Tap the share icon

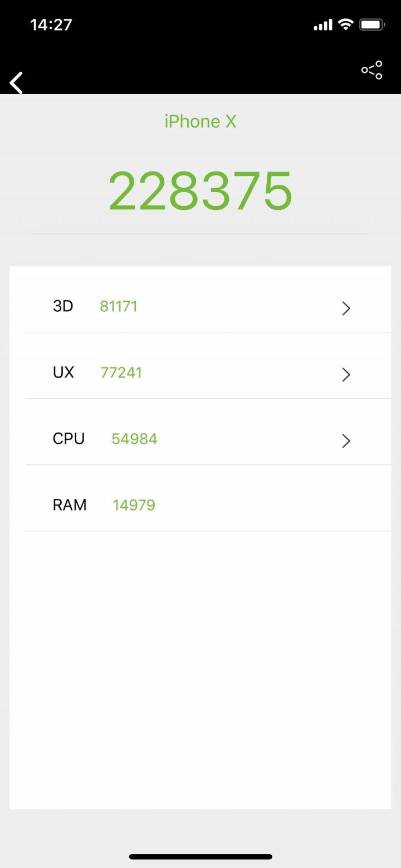[371, 70]
